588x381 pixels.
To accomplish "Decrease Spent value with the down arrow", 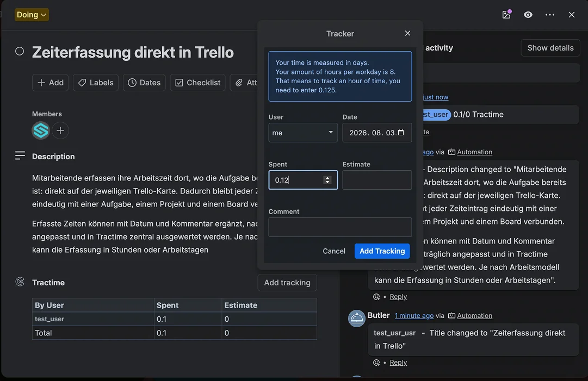I will (327, 182).
